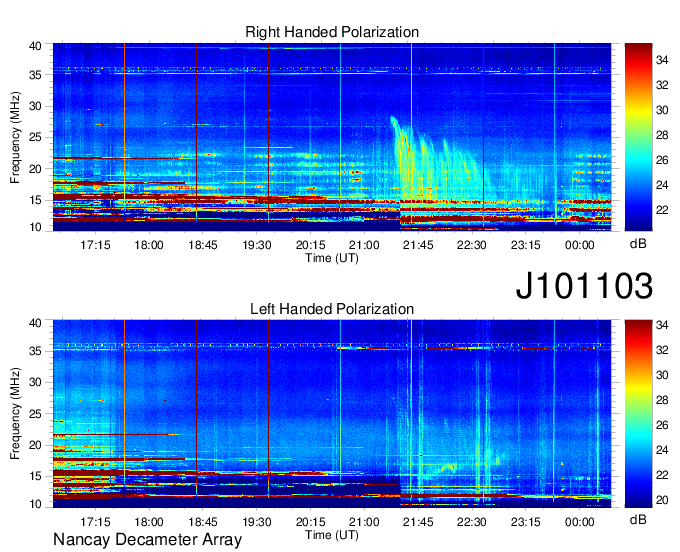This screenshot has height=552, width=680.
Task: Select the 25 MHz tick on right-handed frequency axis
Action: tap(35, 138)
